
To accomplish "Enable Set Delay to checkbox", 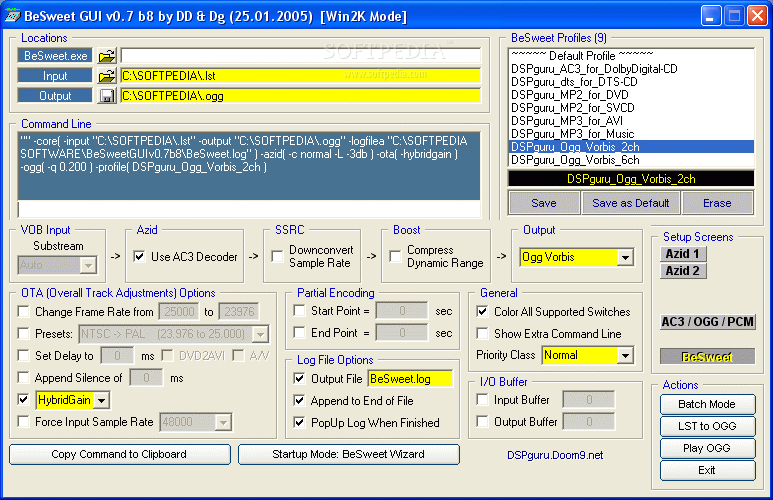I will click(23, 355).
